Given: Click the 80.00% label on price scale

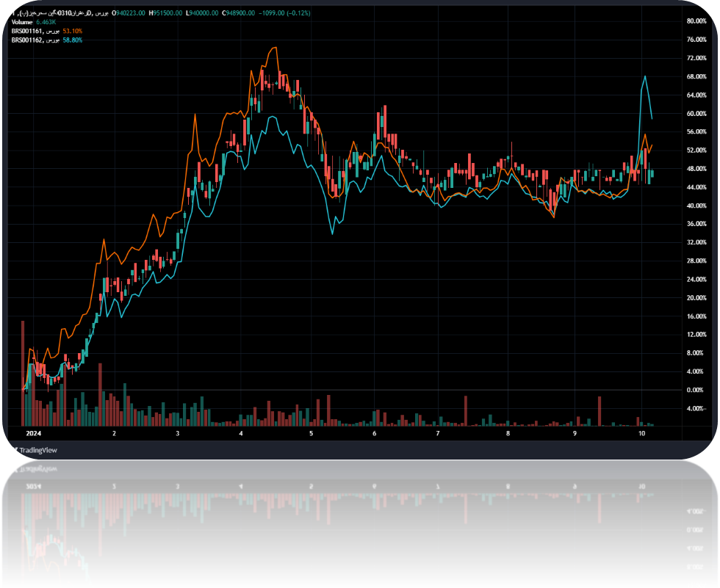Looking at the screenshot, I should [695, 21].
